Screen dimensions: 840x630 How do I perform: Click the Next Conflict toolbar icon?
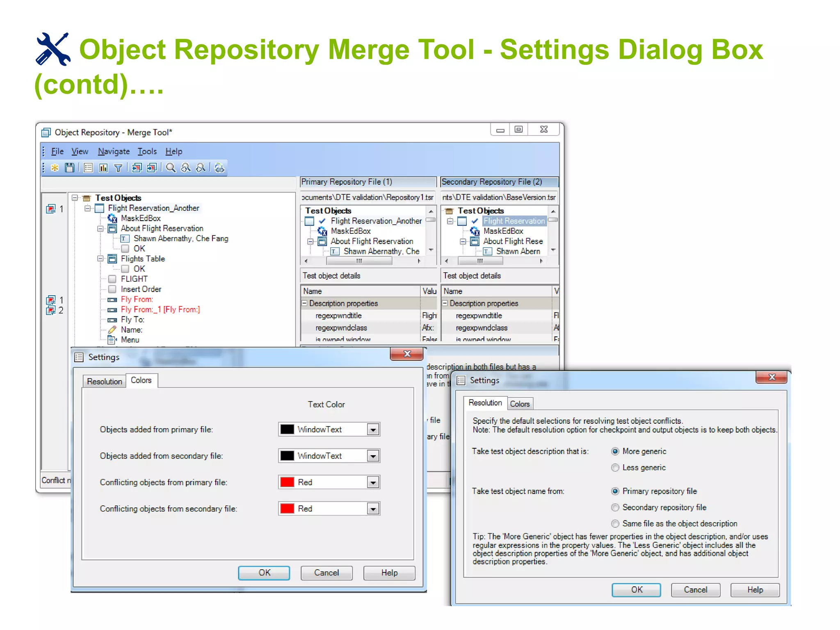[x=152, y=168]
